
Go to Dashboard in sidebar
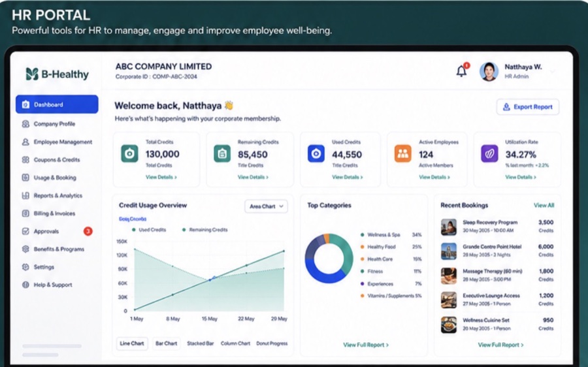point(57,104)
